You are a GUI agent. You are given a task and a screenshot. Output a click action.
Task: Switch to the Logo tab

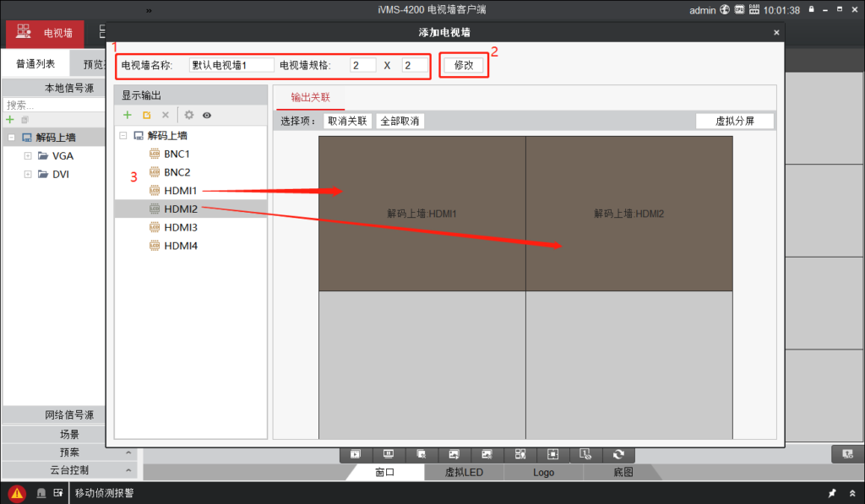point(544,473)
